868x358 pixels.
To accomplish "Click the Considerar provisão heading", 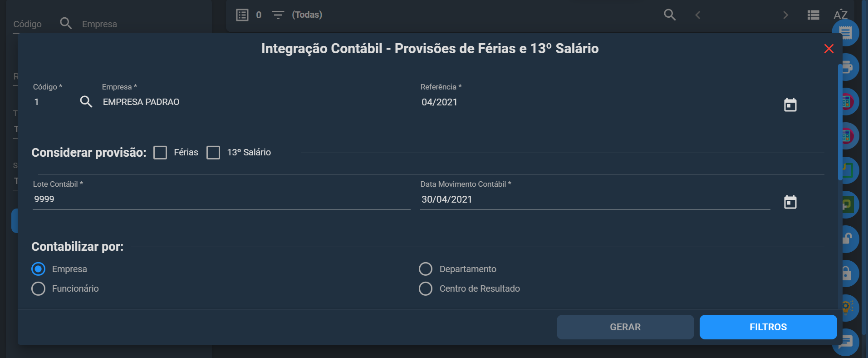I will [89, 153].
